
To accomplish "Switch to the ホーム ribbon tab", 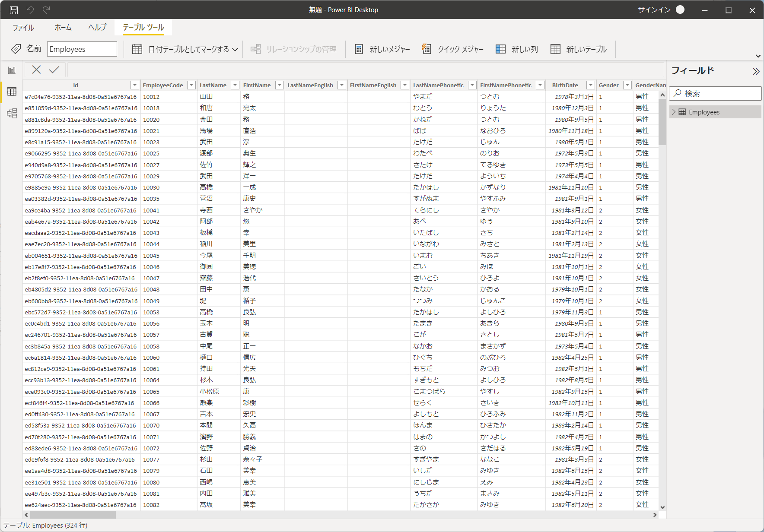I will pyautogui.click(x=63, y=28).
